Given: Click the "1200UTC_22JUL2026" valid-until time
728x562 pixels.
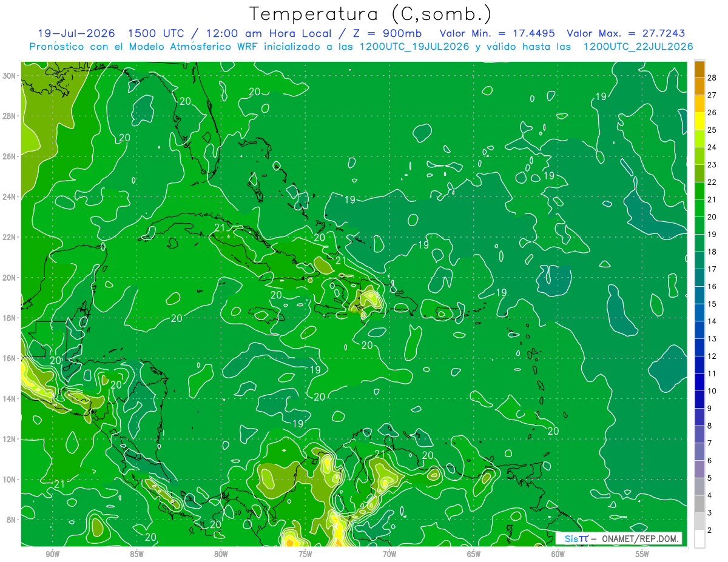Looking at the screenshot, I should (638, 47).
